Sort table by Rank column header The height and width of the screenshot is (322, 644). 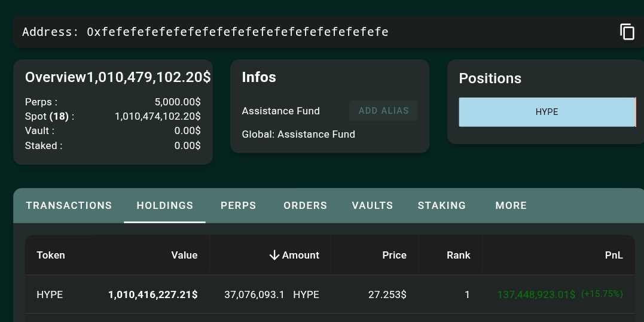point(458,256)
